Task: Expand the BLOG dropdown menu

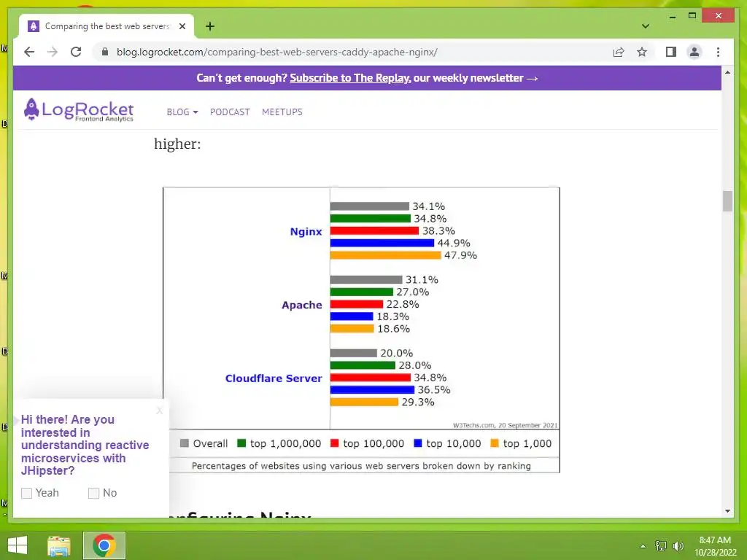Action: click(x=182, y=112)
